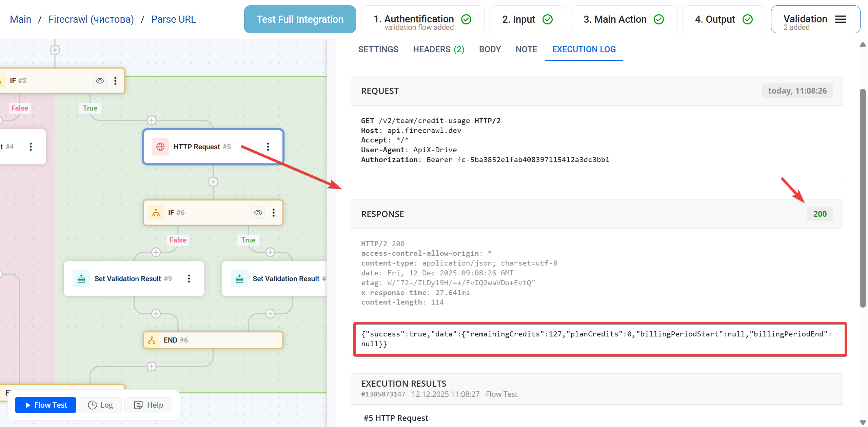
Task: Open the BODY tab
Action: click(x=490, y=49)
